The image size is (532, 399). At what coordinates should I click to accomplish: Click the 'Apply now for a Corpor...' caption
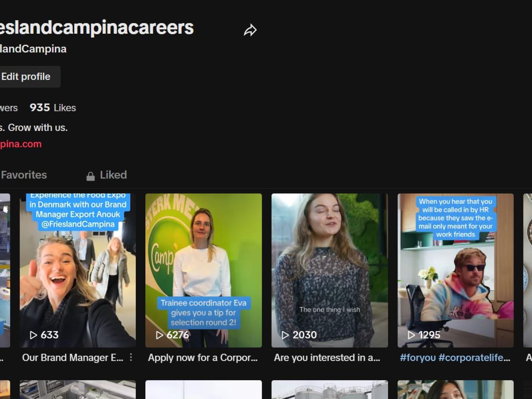[203, 358]
